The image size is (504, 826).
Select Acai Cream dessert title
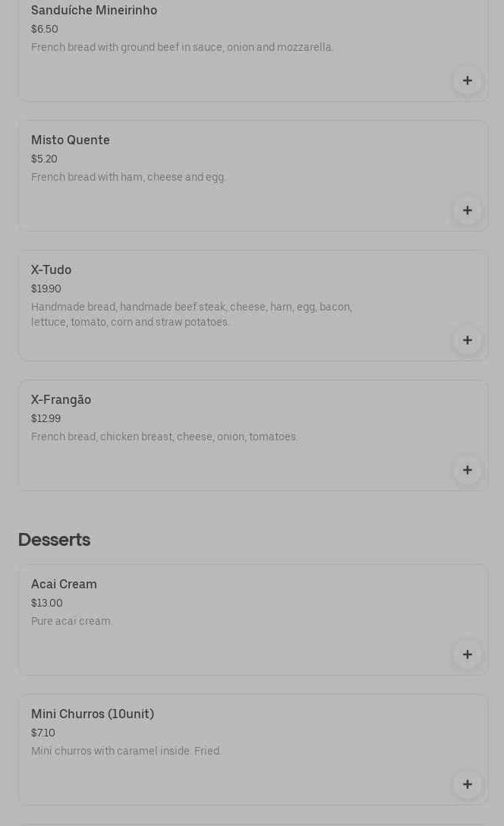pos(65,585)
